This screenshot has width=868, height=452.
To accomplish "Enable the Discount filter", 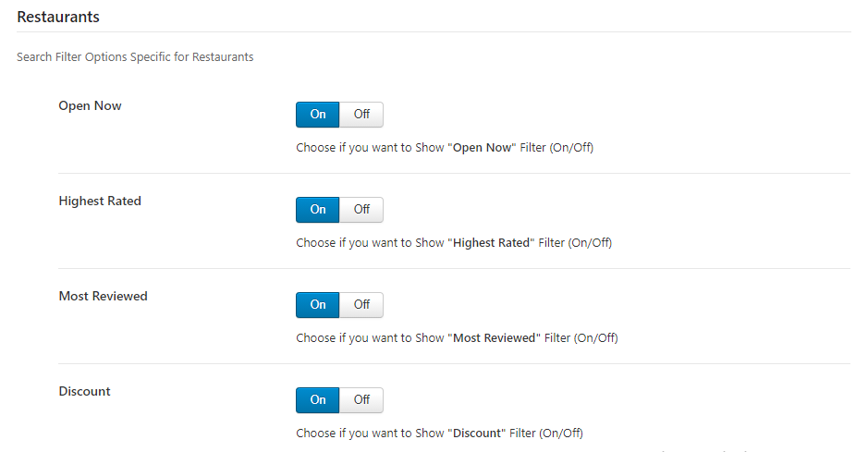I will tap(318, 400).
